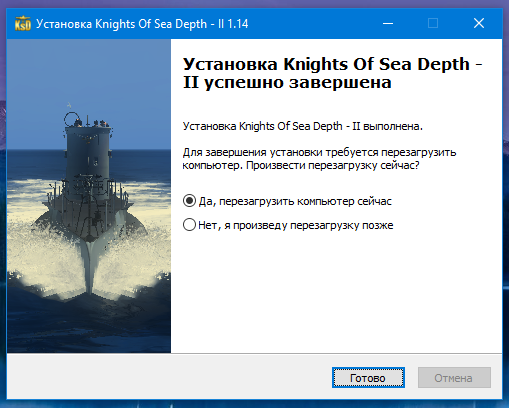The width and height of the screenshot is (509, 408).
Task: Click the disabled Отмена button
Action: pyautogui.click(x=454, y=378)
